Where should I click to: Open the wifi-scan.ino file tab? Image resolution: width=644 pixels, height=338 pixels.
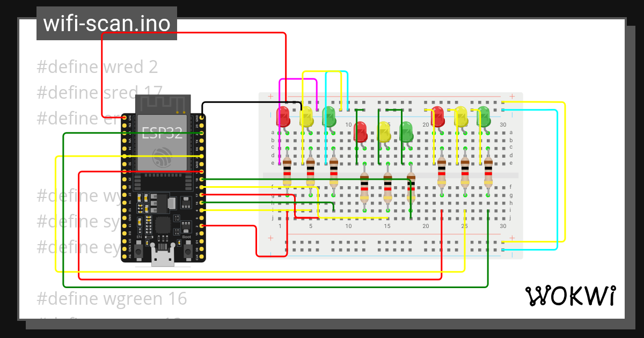(x=106, y=23)
